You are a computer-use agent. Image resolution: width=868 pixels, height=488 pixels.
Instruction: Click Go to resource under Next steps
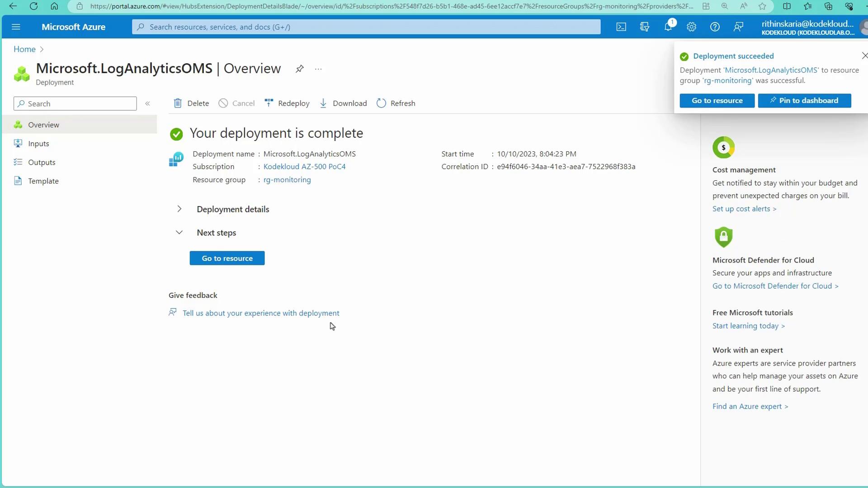pyautogui.click(x=227, y=258)
